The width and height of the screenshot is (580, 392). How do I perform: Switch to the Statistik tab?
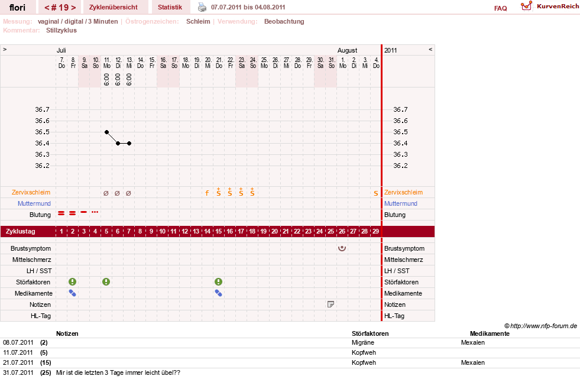(170, 7)
